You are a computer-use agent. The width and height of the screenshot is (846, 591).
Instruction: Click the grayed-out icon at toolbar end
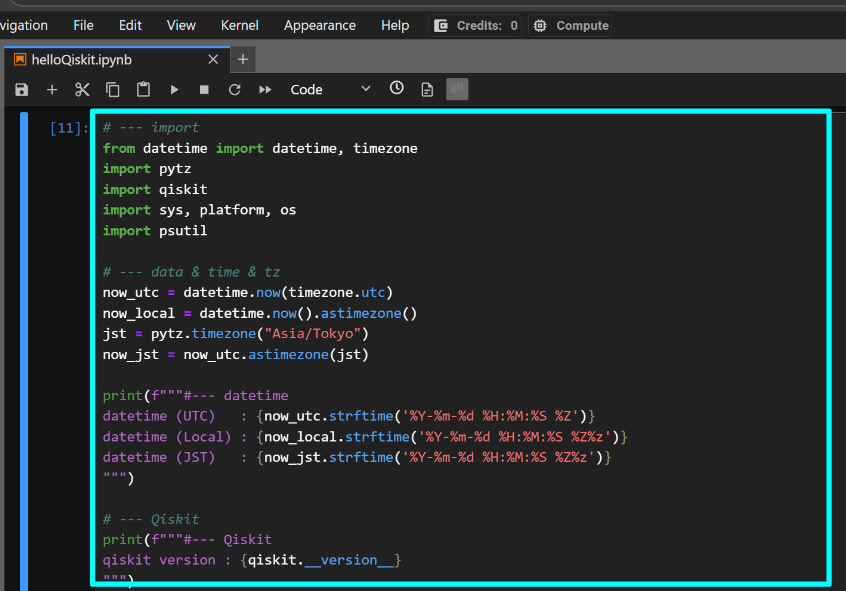[457, 90]
